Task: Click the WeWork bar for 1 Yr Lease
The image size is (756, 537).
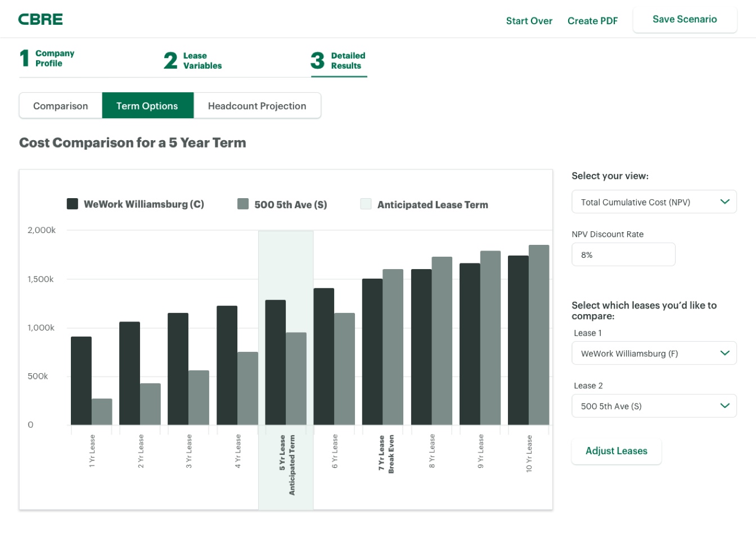Action: (x=81, y=381)
